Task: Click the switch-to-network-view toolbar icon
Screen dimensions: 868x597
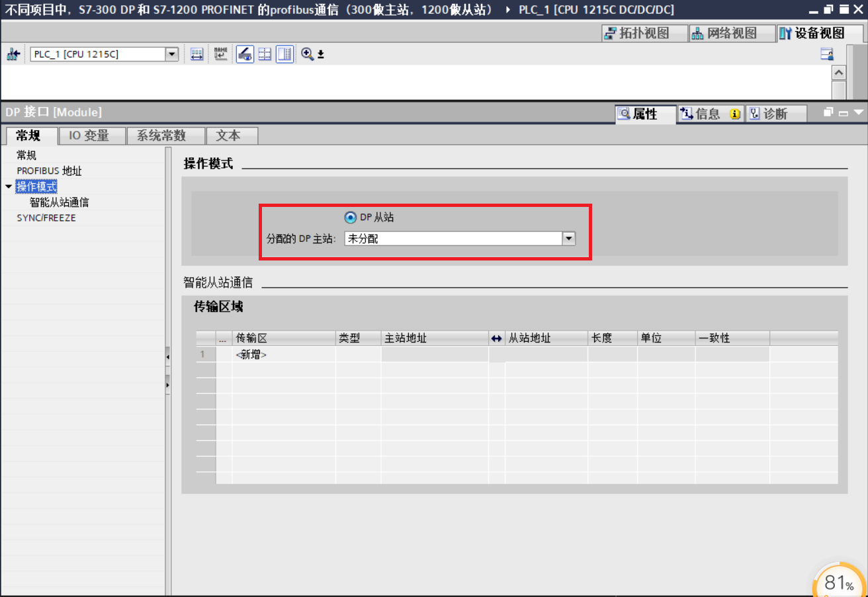Action: coord(13,54)
